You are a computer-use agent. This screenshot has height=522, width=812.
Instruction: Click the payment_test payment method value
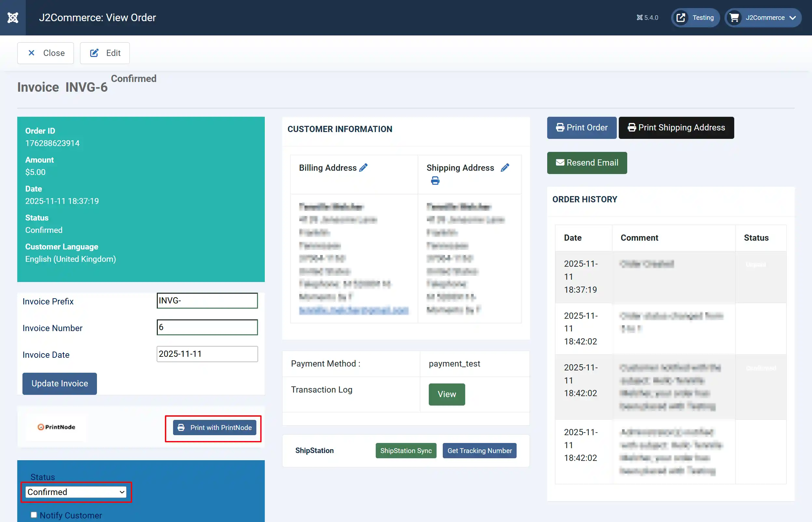[454, 363]
